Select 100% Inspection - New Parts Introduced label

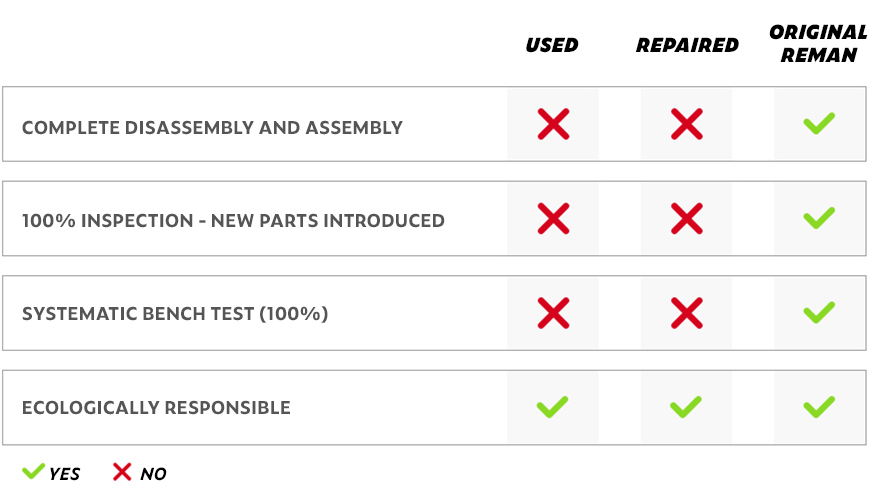point(233,221)
